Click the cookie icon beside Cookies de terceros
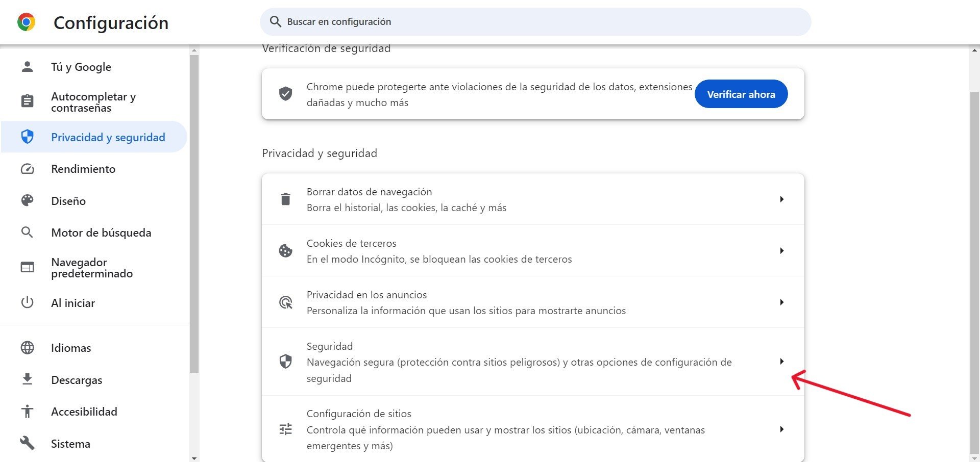This screenshot has height=462, width=980. [x=285, y=251]
